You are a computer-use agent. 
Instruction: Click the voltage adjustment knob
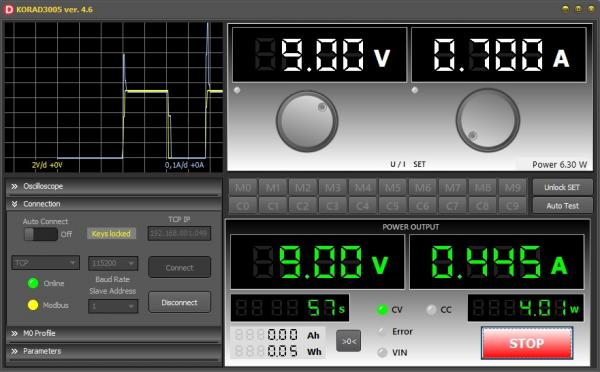307,121
